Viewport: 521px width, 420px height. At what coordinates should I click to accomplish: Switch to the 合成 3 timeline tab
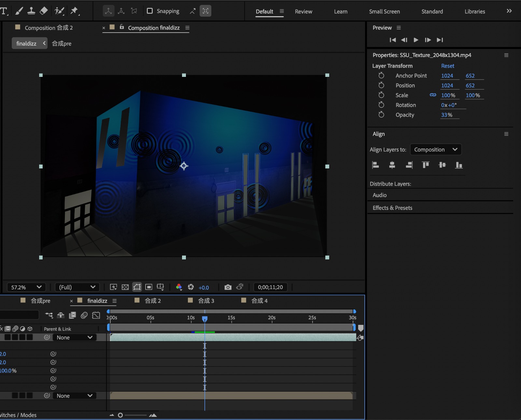click(x=206, y=301)
